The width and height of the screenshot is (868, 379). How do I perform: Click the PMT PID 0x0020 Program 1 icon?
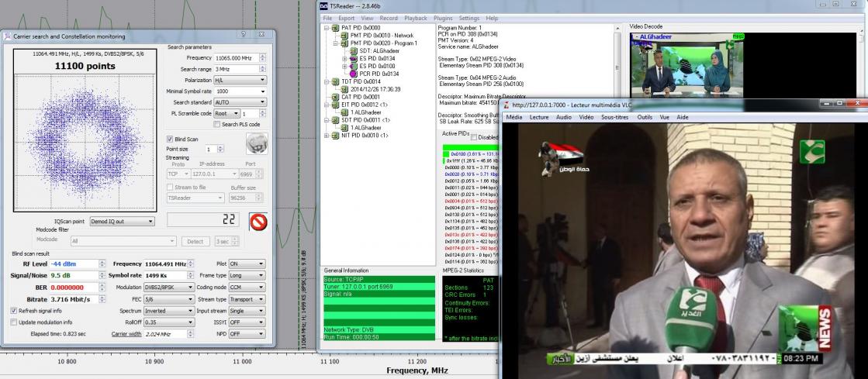point(345,43)
